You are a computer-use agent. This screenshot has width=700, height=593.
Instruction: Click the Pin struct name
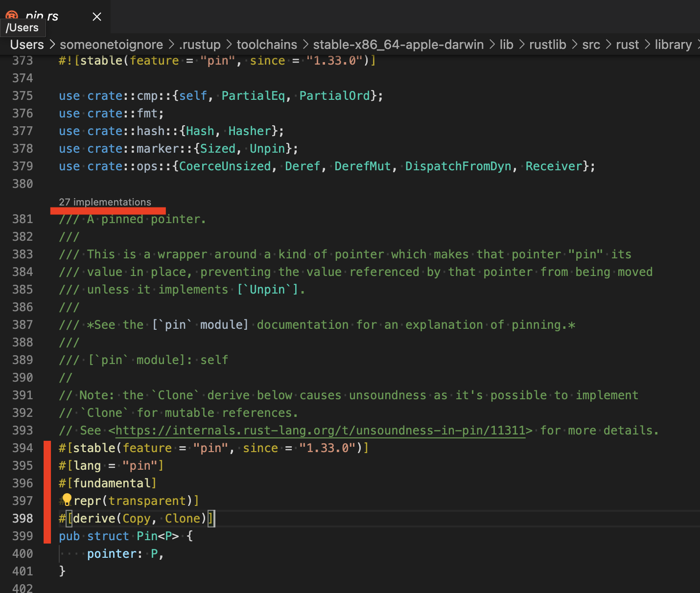click(x=147, y=536)
